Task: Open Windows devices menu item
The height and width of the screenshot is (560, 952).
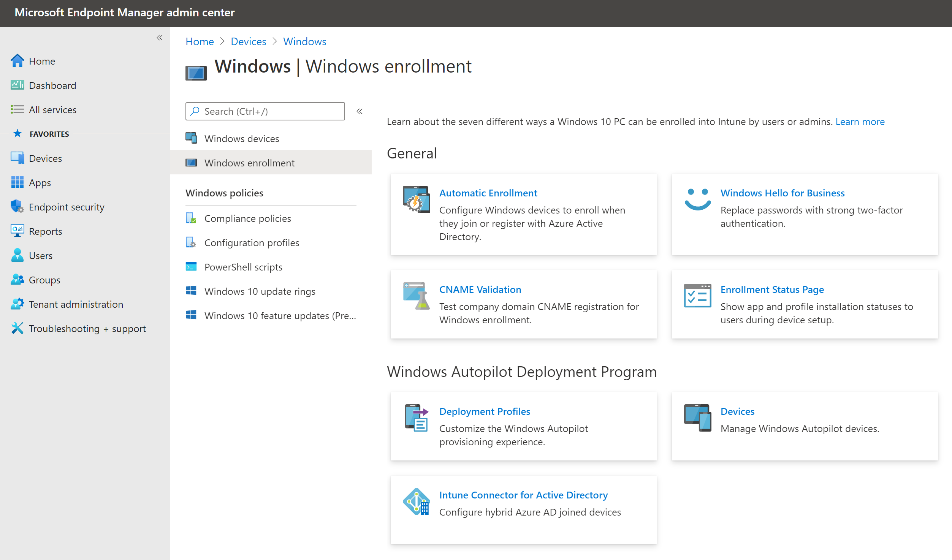Action: pos(271,138)
